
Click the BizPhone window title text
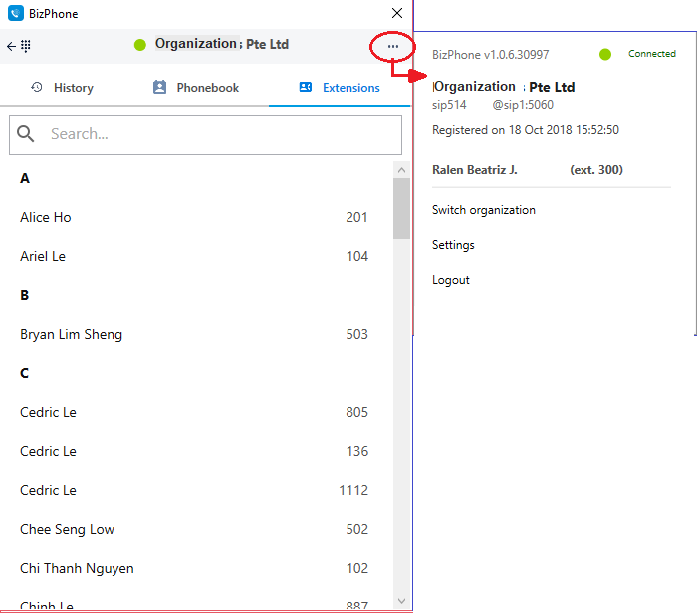tap(53, 14)
